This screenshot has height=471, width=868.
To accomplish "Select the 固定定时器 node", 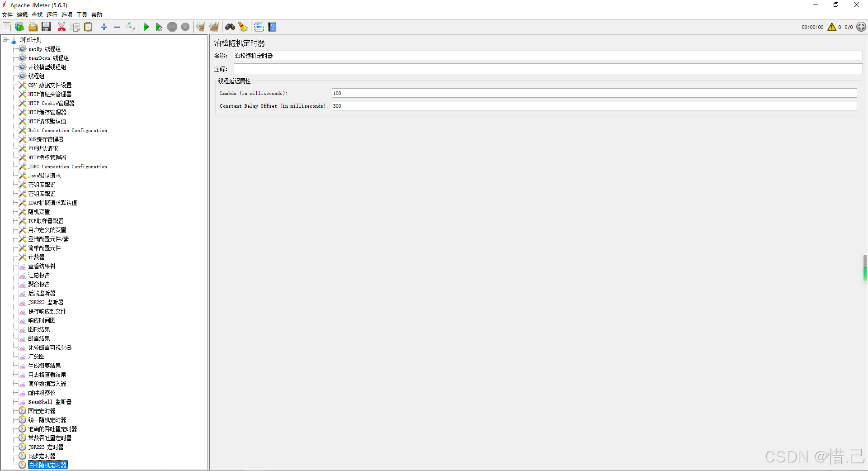I will tap(42, 411).
